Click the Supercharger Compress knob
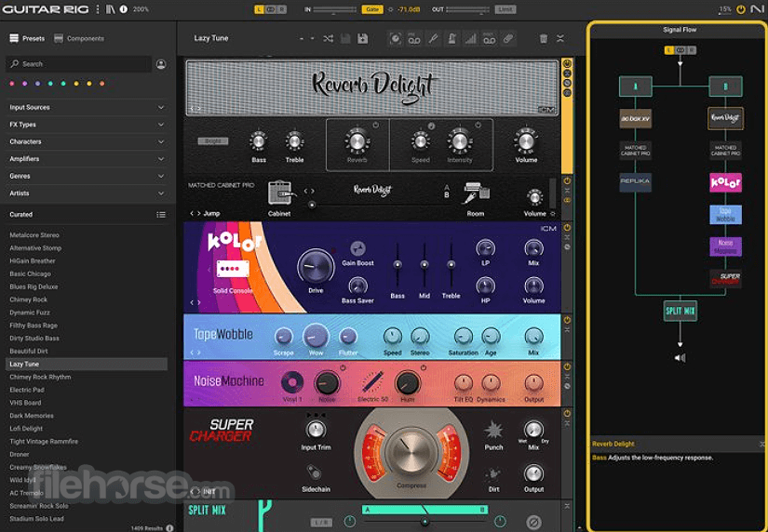The width and height of the screenshot is (768, 532). (411, 451)
